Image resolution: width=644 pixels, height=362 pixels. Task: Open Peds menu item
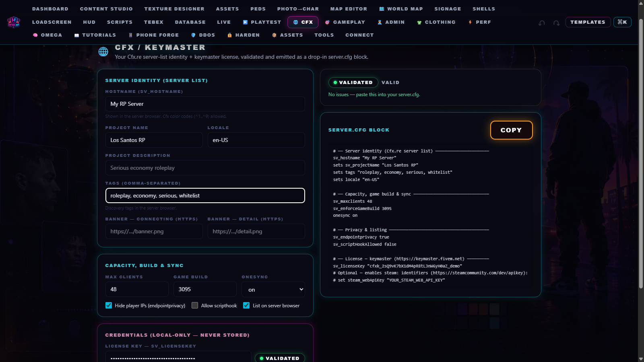click(x=258, y=9)
